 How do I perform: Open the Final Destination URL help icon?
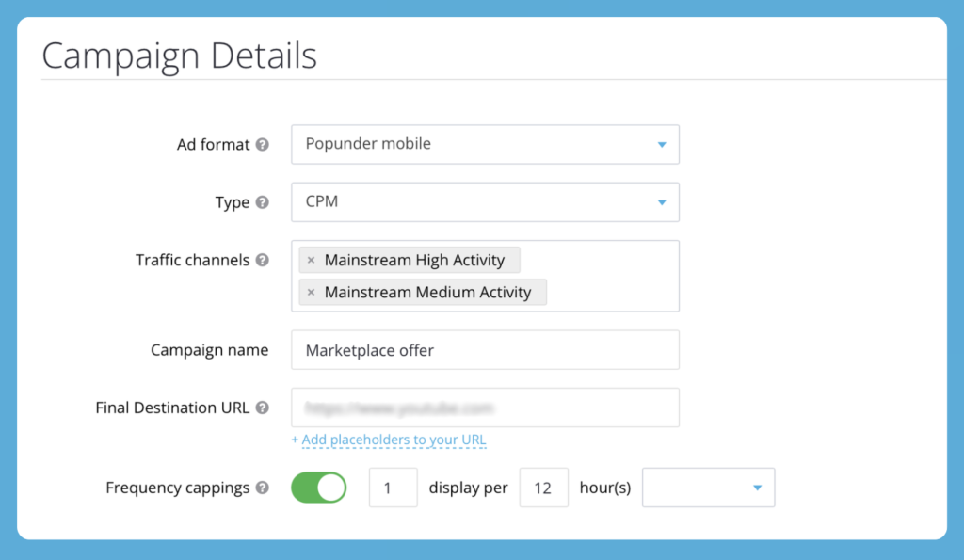point(263,408)
